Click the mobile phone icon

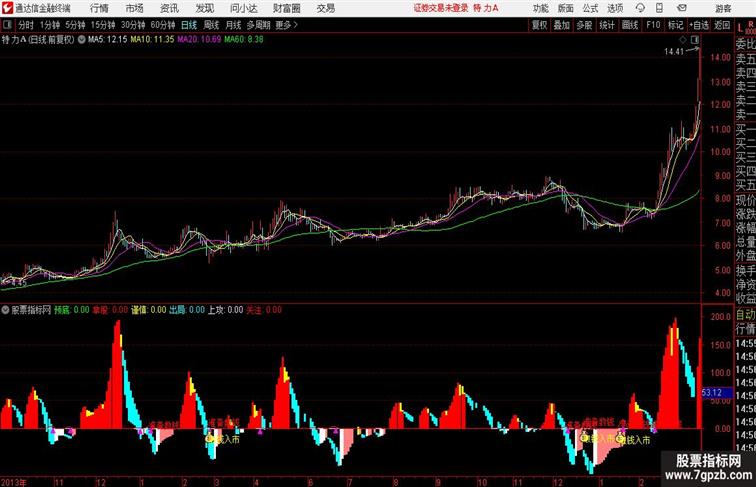660,8
